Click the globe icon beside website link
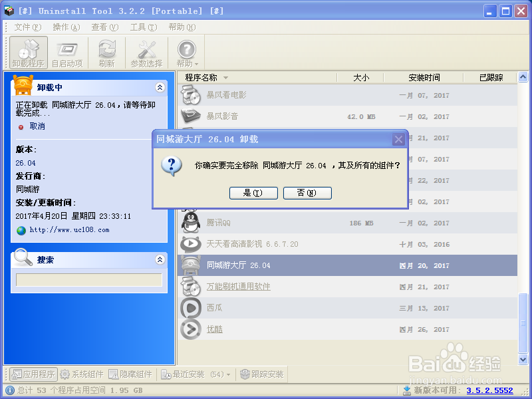The height and width of the screenshot is (399, 532). [x=21, y=231]
